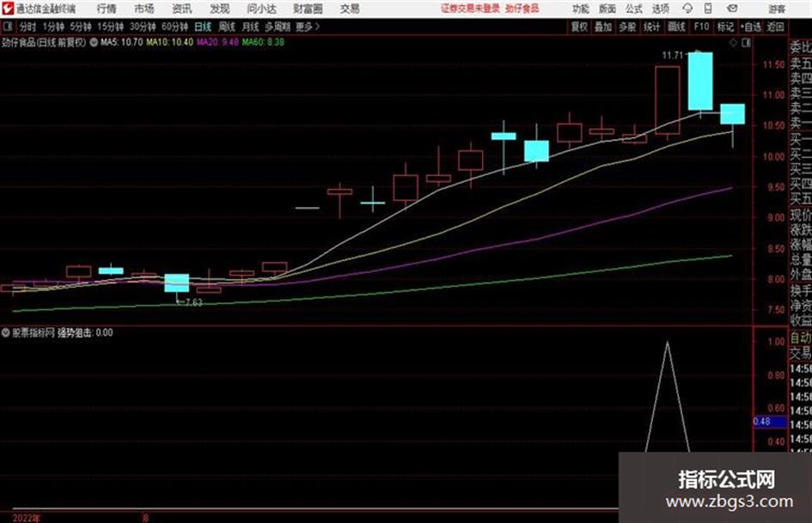
Task: Click the 画线 drawing button
Action: [x=675, y=27]
